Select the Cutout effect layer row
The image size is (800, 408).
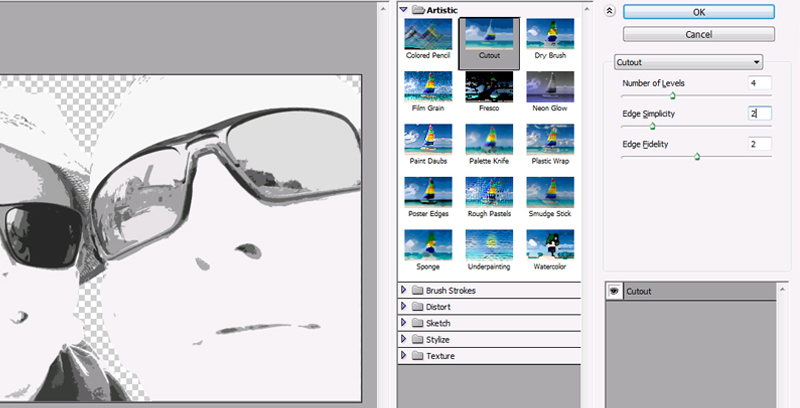(x=691, y=291)
